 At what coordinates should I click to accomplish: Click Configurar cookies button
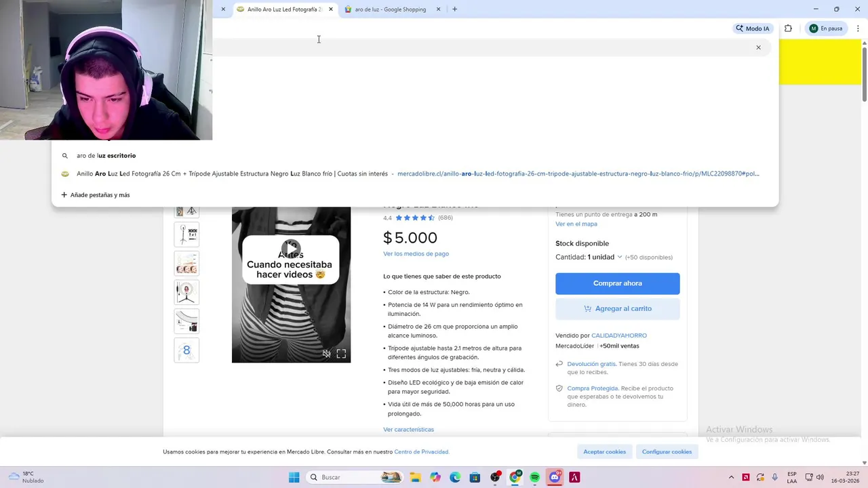[667, 451]
